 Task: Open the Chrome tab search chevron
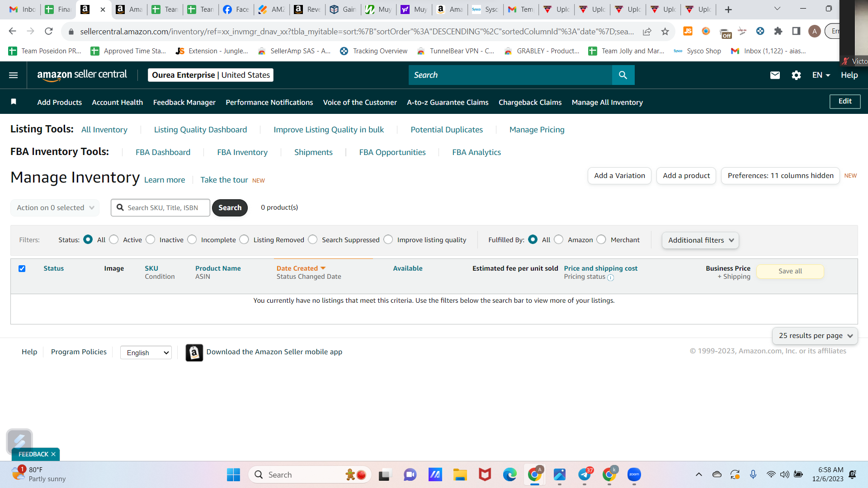(777, 9)
